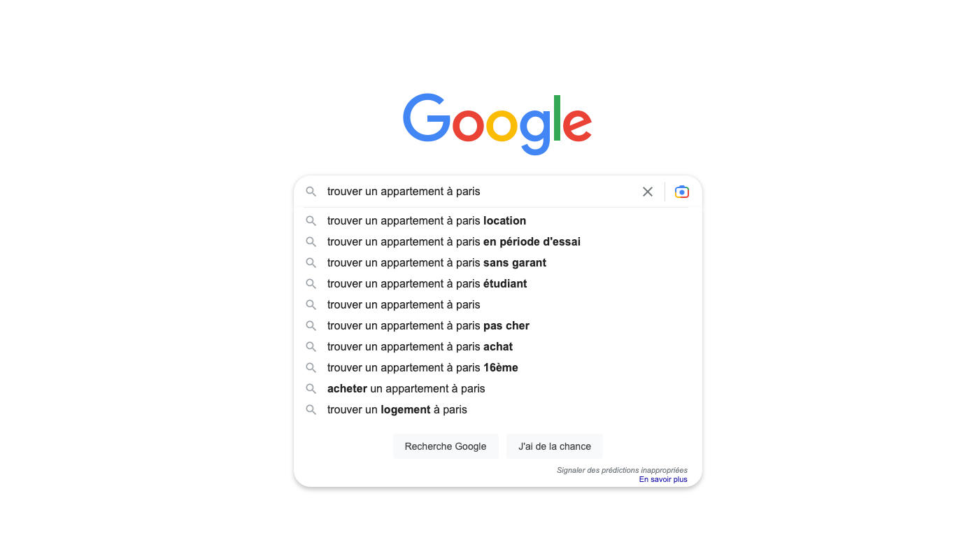
Task: Click magnifier icon beside '16ème' suggestion
Action: [311, 368]
